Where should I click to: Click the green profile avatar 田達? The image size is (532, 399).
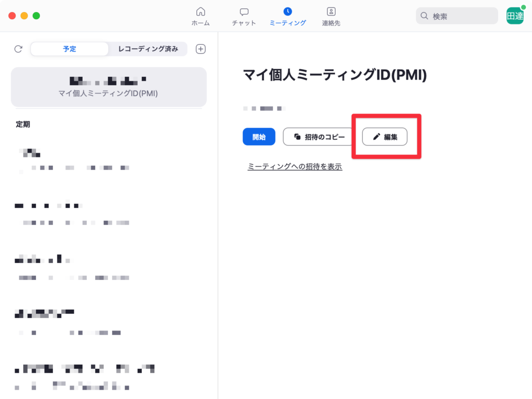515,16
